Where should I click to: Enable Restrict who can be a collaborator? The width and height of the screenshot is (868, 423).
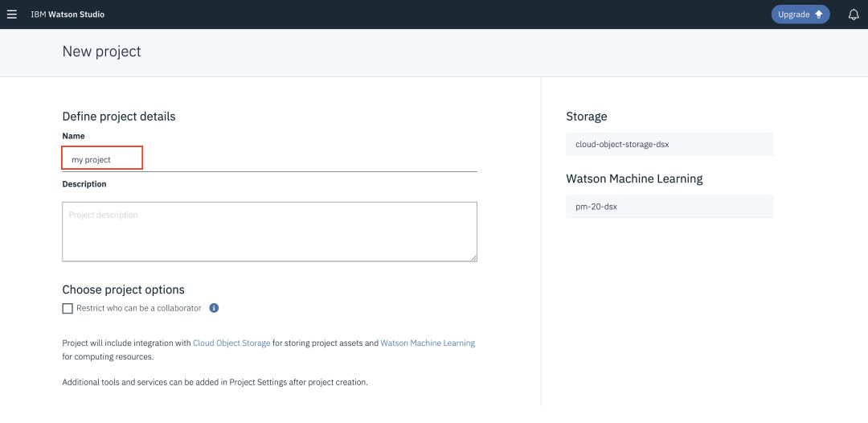pos(68,308)
